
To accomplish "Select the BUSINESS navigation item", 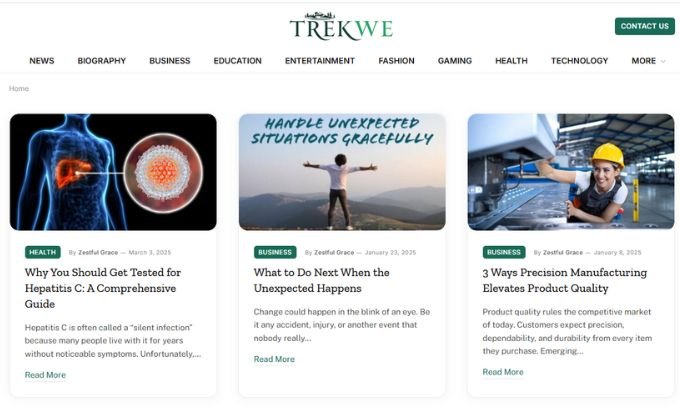I will coord(170,61).
